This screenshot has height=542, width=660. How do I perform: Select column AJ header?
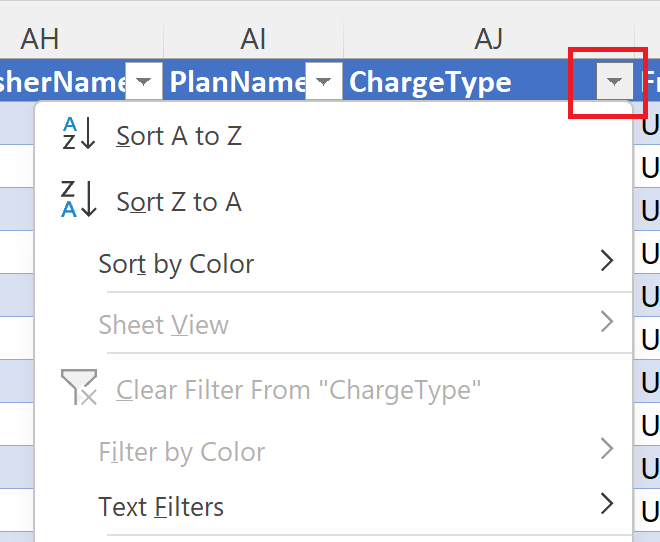[x=488, y=38]
